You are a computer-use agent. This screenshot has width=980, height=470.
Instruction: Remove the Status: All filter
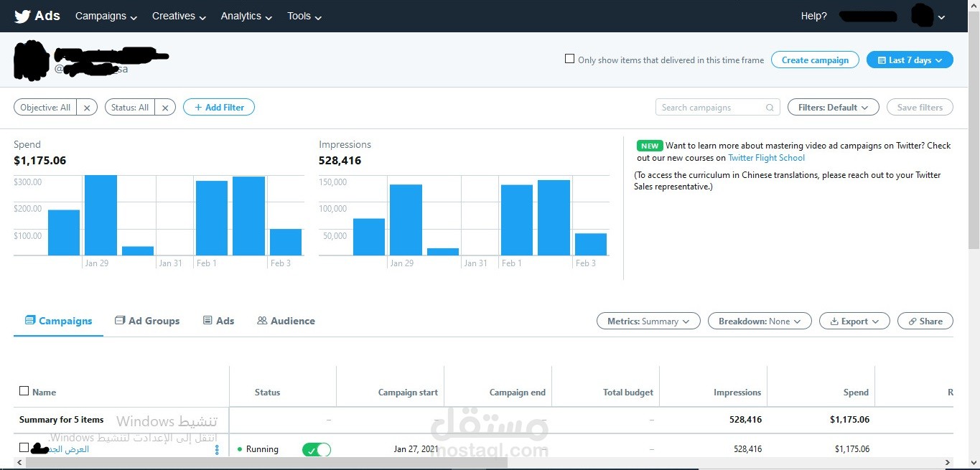pyautogui.click(x=164, y=108)
